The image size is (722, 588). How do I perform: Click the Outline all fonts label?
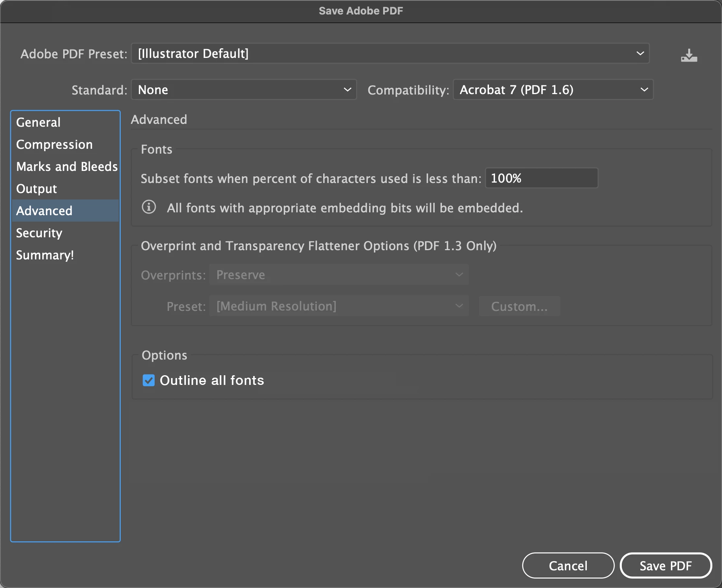pyautogui.click(x=212, y=380)
